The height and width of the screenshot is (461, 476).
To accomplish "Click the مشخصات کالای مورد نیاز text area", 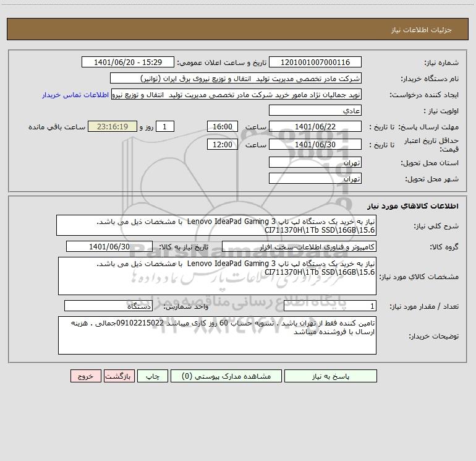I will click(x=217, y=276).
